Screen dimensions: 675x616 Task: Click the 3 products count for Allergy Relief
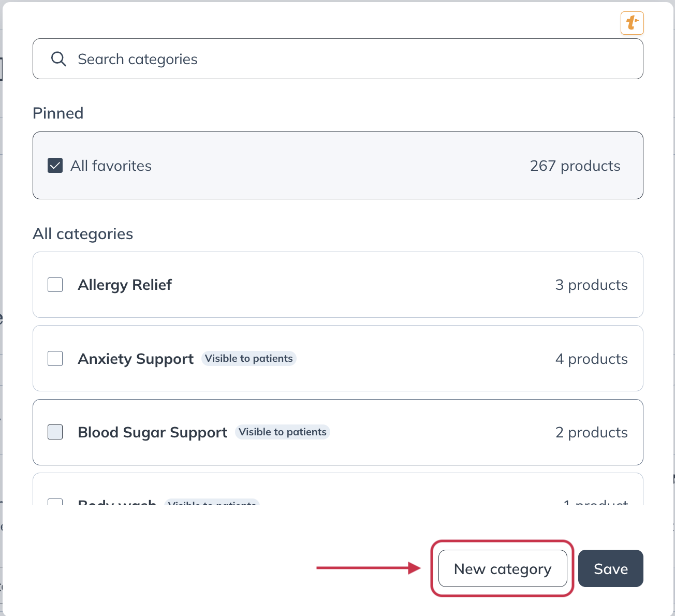591,285
